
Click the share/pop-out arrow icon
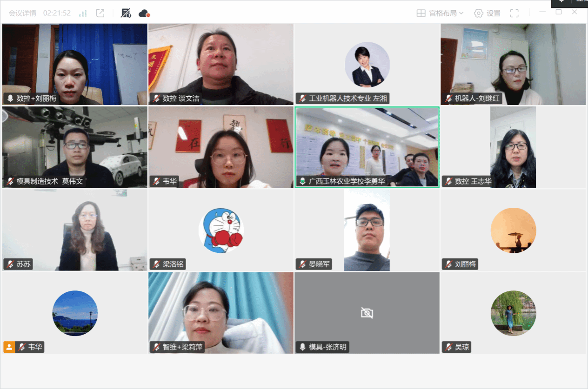tap(100, 13)
